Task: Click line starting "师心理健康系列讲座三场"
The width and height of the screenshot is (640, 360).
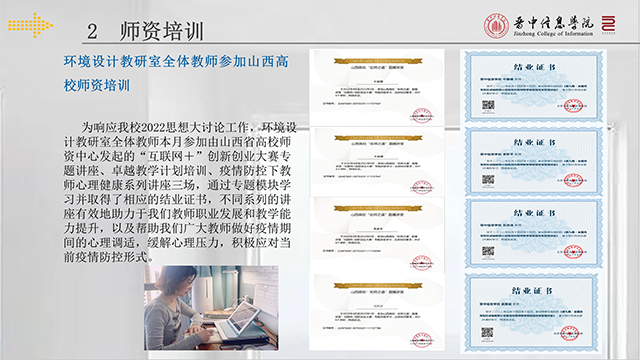Action: pyautogui.click(x=177, y=185)
